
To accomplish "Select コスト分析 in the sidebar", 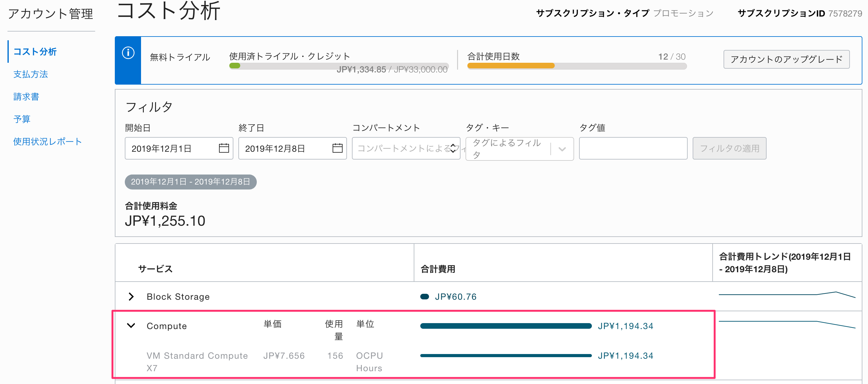I will [35, 52].
